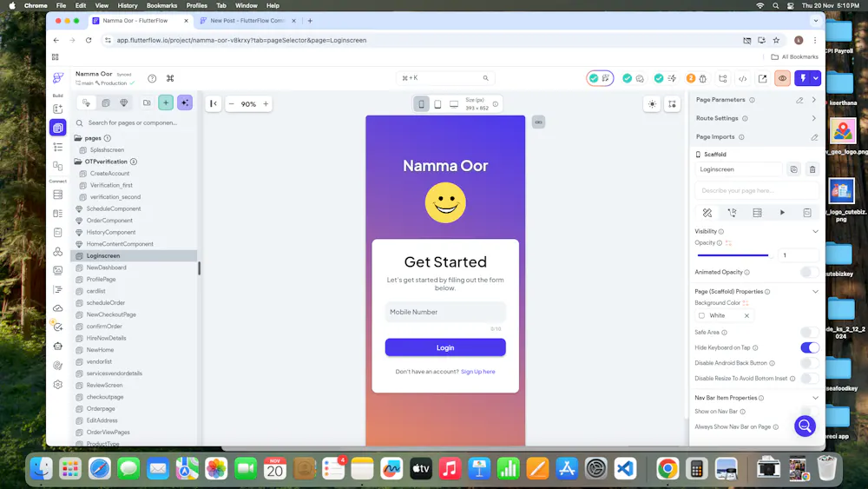Viewport: 868px width, 489px height.
Task: Open the help question mark icon
Action: coord(152,79)
